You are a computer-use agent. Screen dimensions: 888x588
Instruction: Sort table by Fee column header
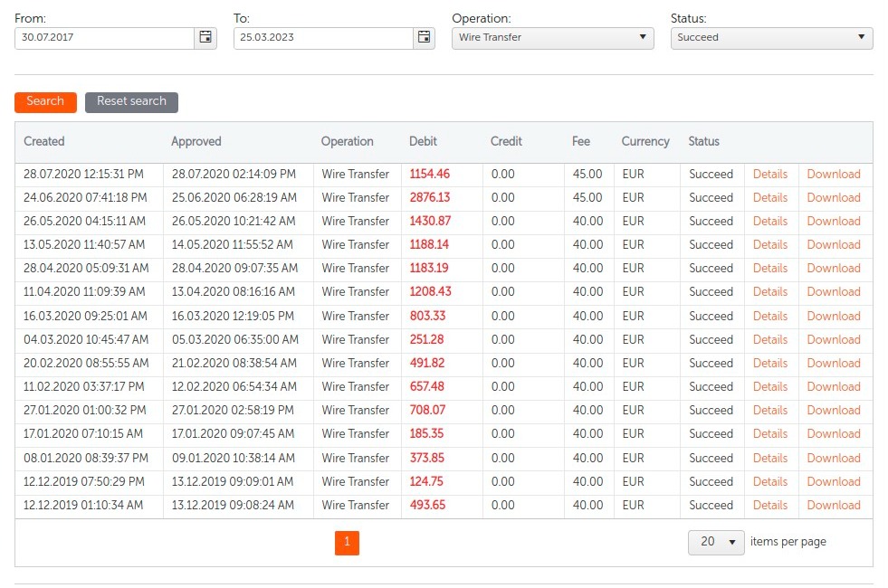(581, 142)
